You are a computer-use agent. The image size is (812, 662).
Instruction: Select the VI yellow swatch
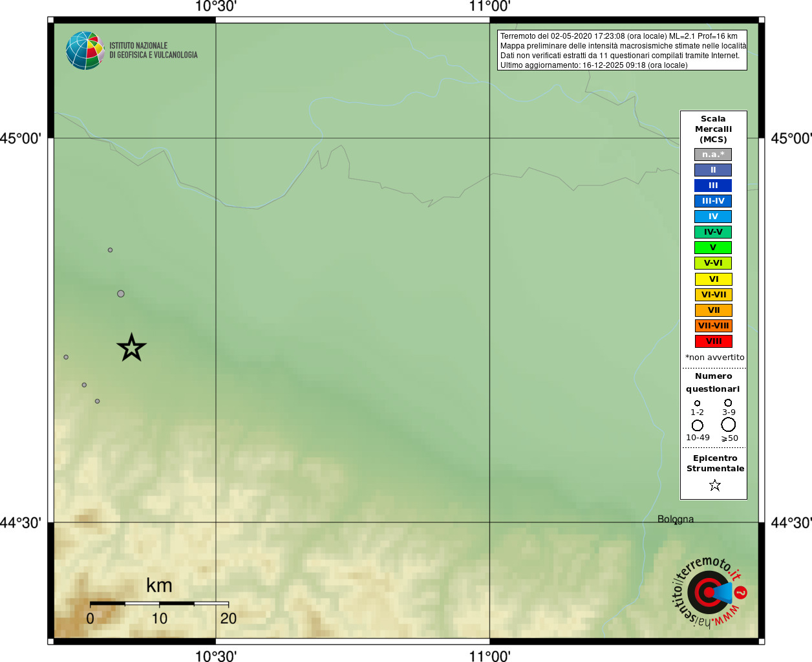point(714,279)
